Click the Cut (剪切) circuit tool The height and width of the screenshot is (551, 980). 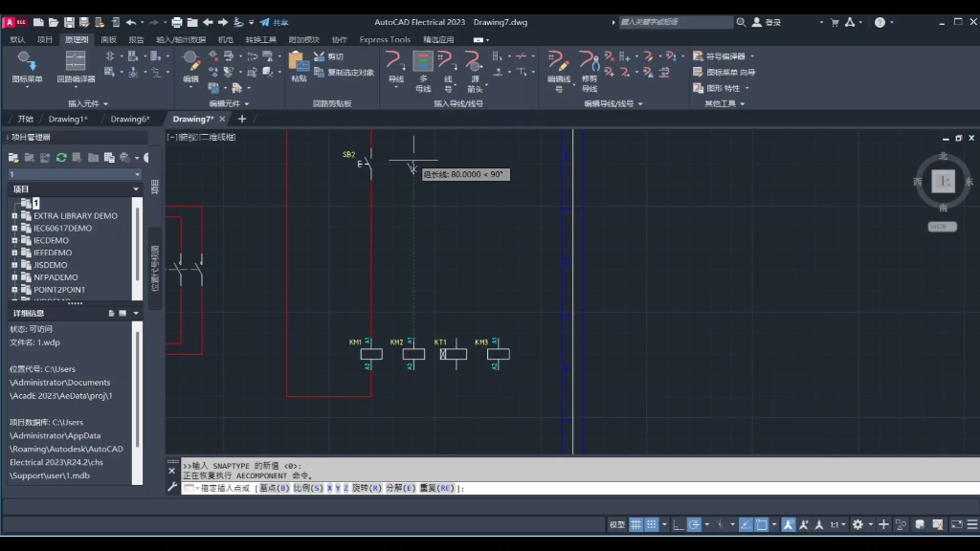tap(329, 56)
